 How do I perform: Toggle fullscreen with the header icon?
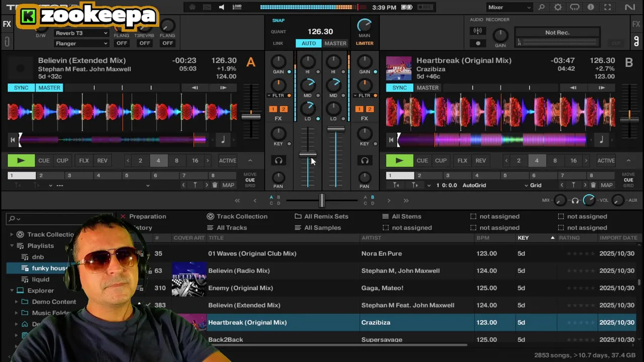point(608,8)
